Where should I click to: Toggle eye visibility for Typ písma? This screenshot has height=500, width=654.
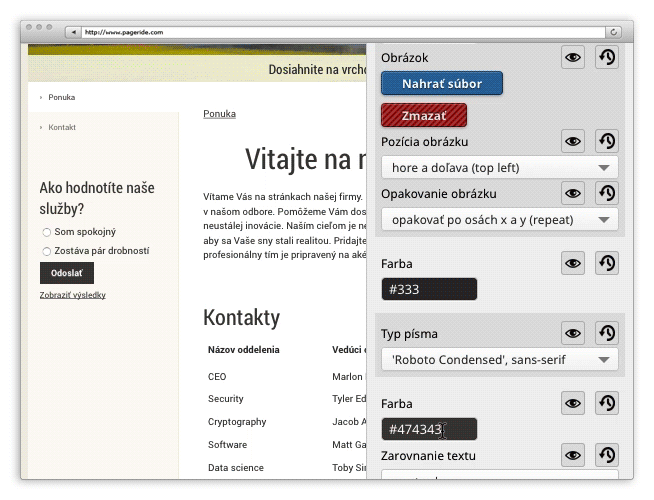click(572, 333)
